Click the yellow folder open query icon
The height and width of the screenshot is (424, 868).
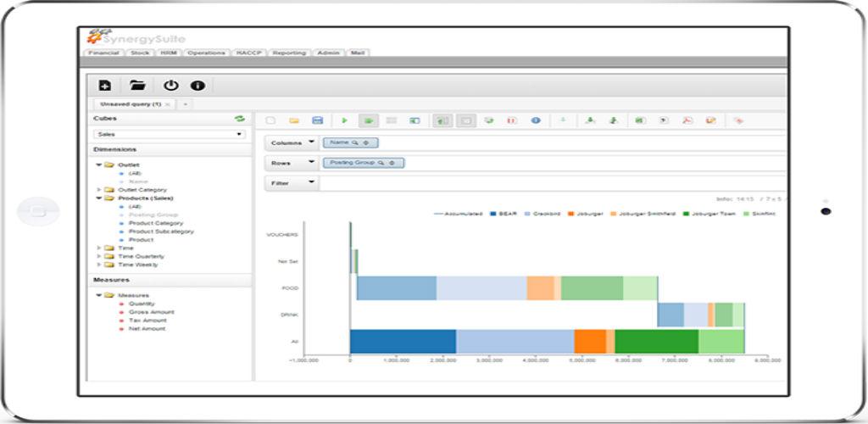[x=294, y=120]
